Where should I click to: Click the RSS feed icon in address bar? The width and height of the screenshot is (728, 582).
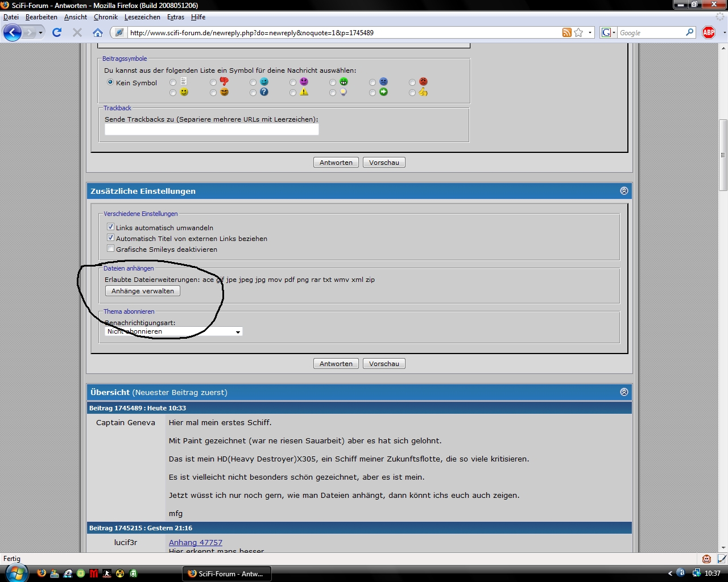point(566,32)
